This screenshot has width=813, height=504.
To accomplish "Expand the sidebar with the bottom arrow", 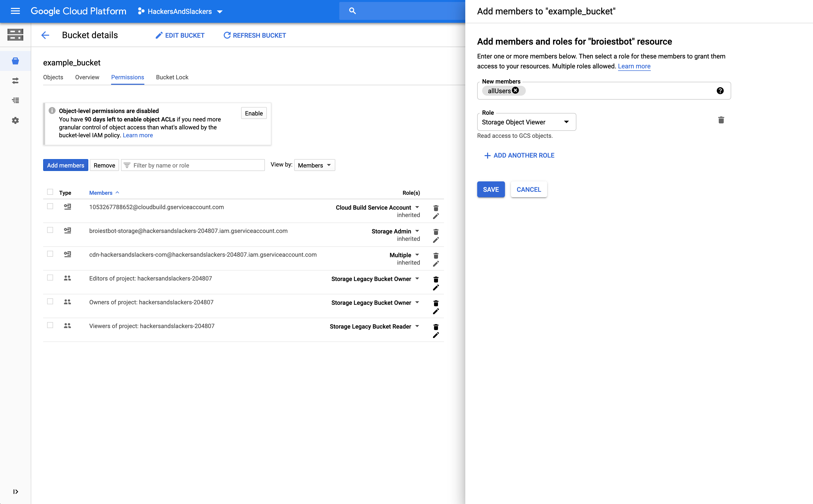I will coord(15,492).
